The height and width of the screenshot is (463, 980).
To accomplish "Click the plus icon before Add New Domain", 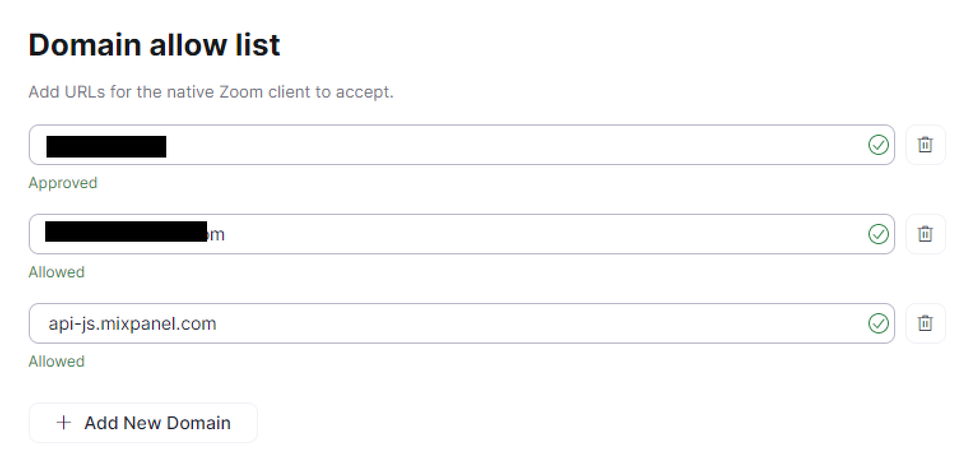I will (x=64, y=423).
